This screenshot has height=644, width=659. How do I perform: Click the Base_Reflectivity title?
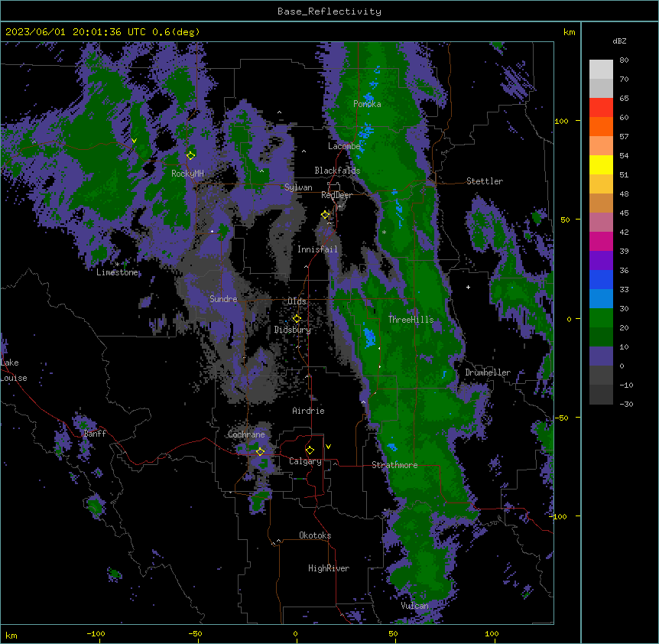coord(329,11)
